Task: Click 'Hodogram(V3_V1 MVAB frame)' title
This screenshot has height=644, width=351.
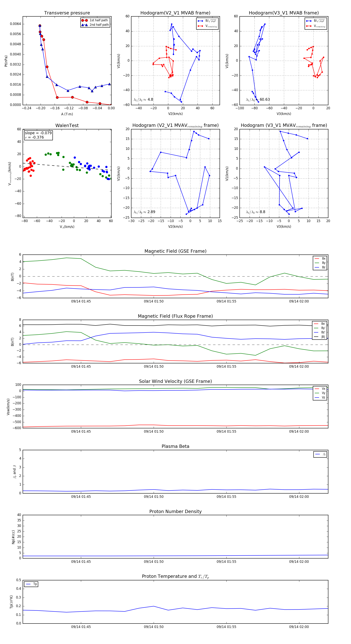Action: [x=284, y=13]
